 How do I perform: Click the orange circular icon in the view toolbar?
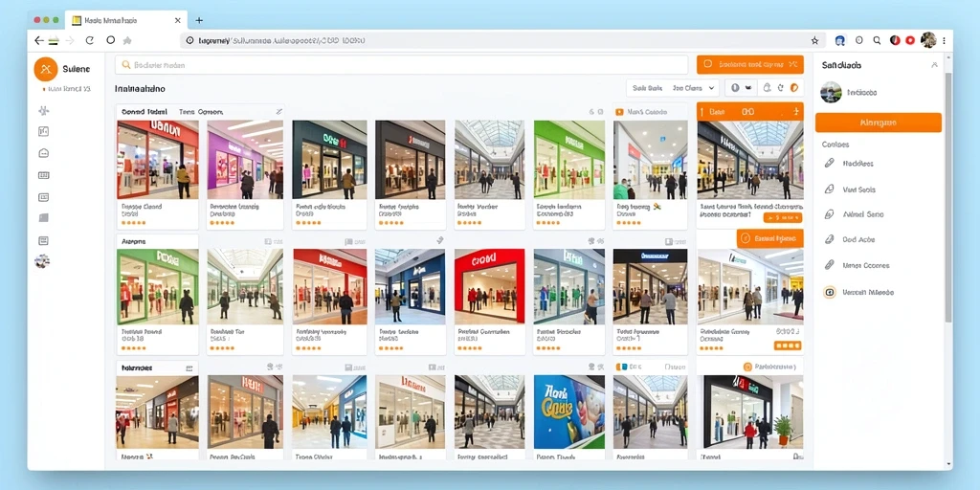(794, 88)
